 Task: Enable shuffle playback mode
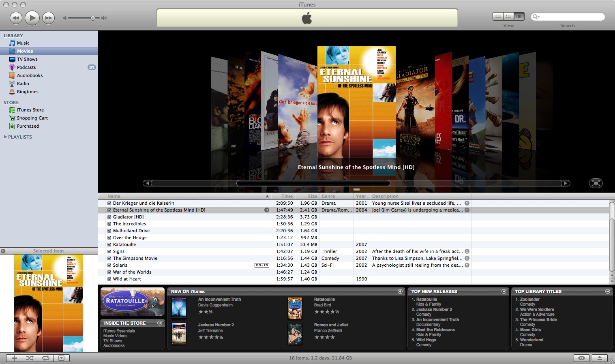[x=29, y=358]
